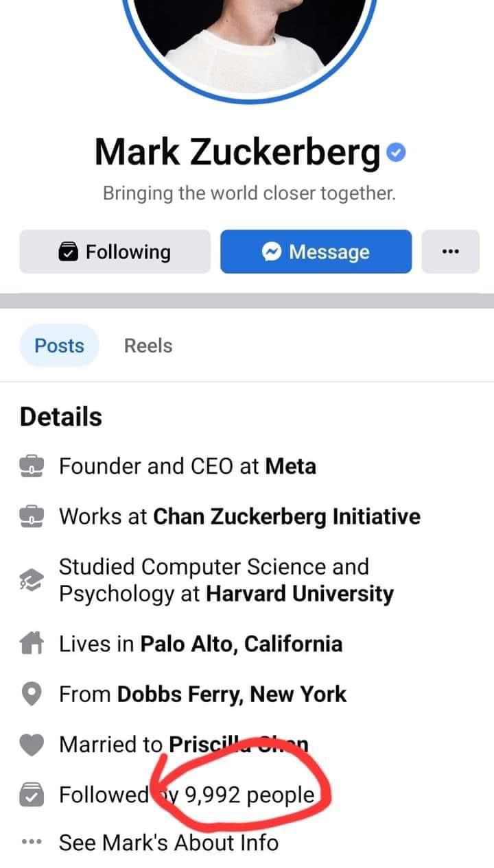Expand See Mark's About Info
494x868 pixels.
pyautogui.click(x=168, y=842)
